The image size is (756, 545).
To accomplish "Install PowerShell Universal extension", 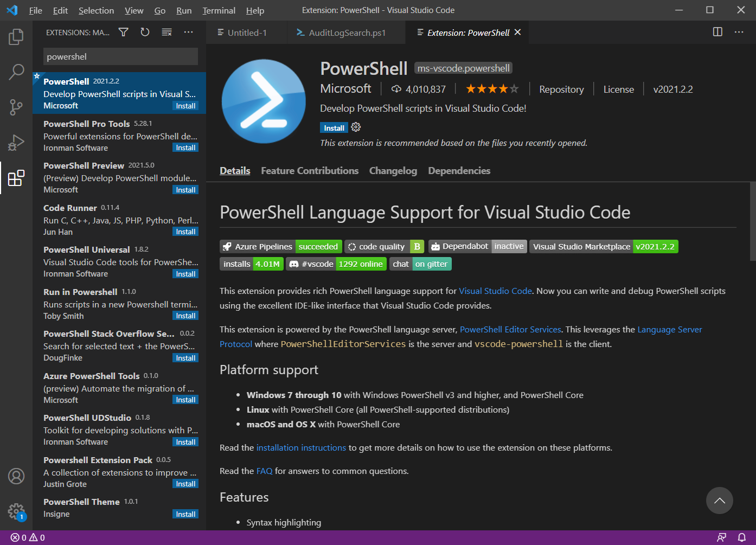I will coord(185,274).
